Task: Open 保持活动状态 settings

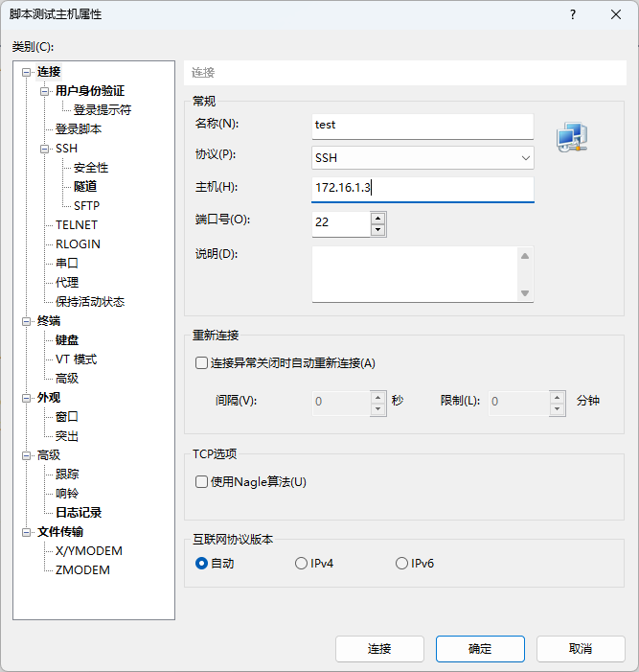Action: pos(90,302)
